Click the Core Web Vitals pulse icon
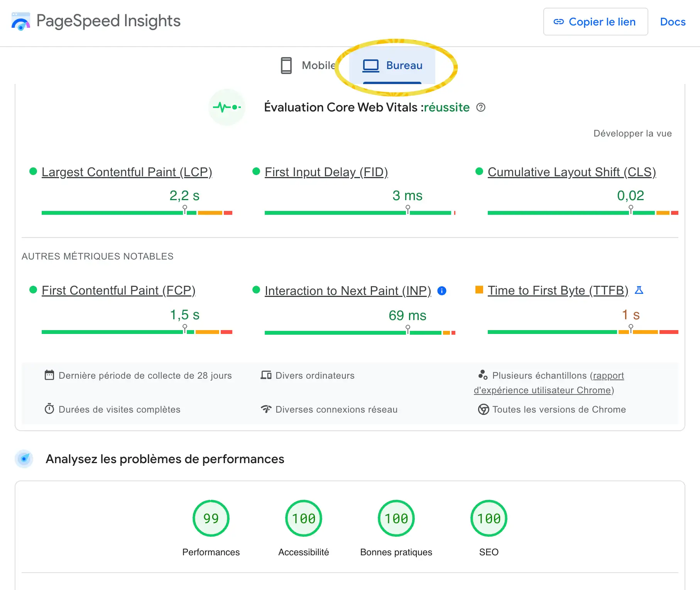The width and height of the screenshot is (700, 590). 227,107
